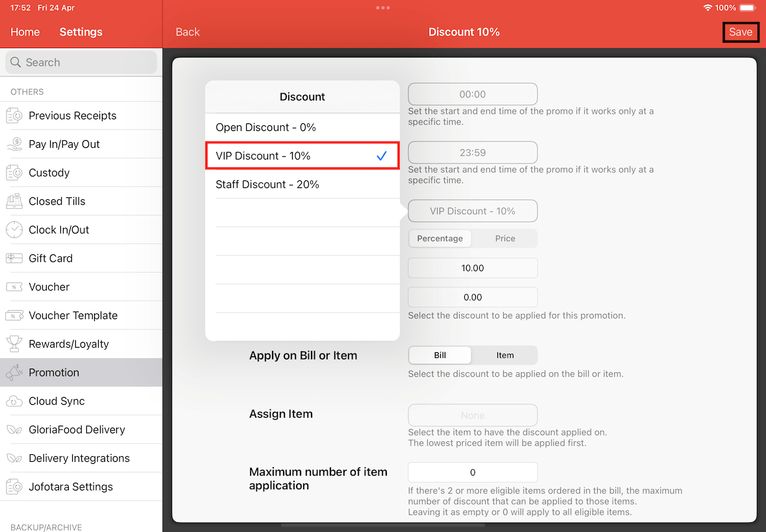Click the Voucher Template icon
This screenshot has height=532, width=766.
[x=14, y=315]
